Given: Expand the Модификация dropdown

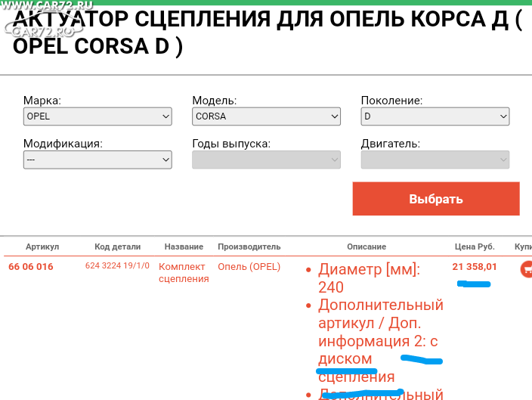Looking at the screenshot, I should pos(97,160).
